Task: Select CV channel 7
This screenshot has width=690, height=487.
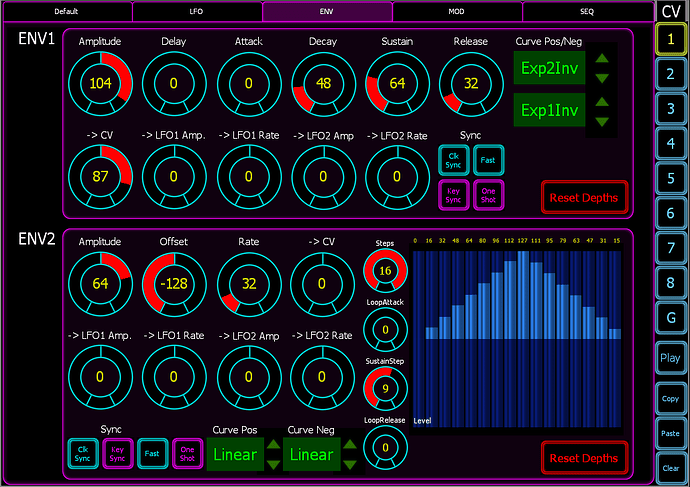Action: click(671, 248)
